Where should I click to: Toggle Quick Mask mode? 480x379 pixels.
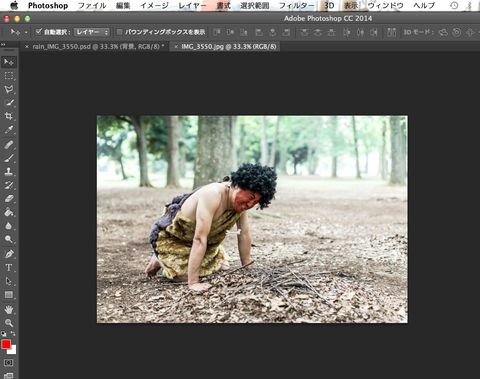click(9, 362)
